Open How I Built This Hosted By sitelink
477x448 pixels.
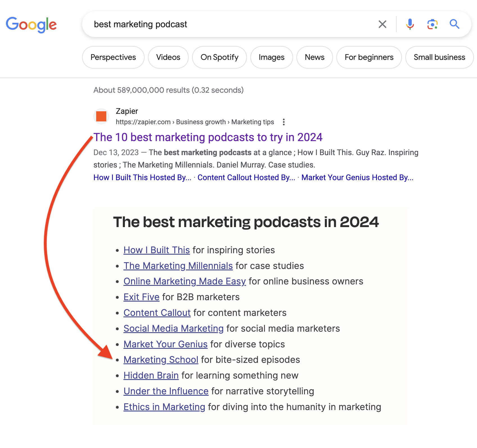click(142, 178)
